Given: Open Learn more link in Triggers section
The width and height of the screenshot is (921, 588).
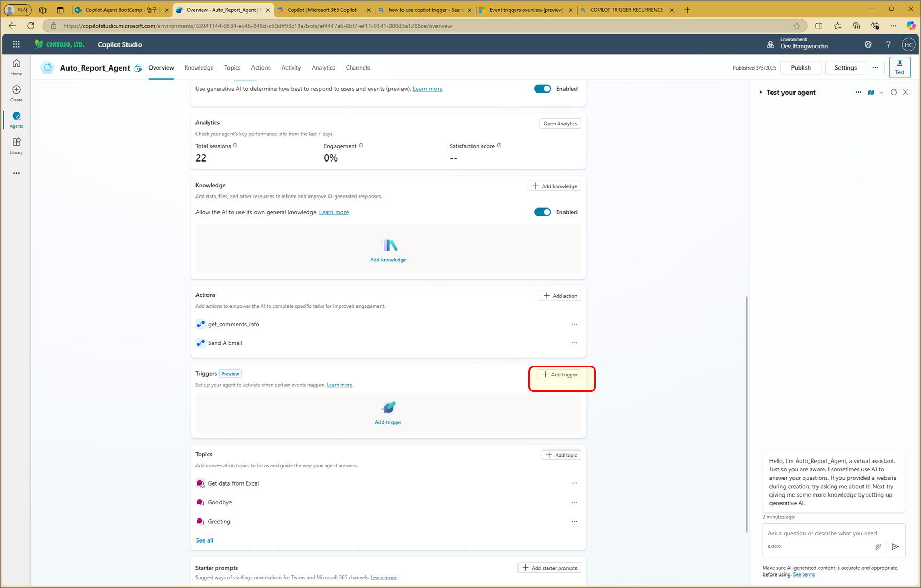Looking at the screenshot, I should [339, 385].
